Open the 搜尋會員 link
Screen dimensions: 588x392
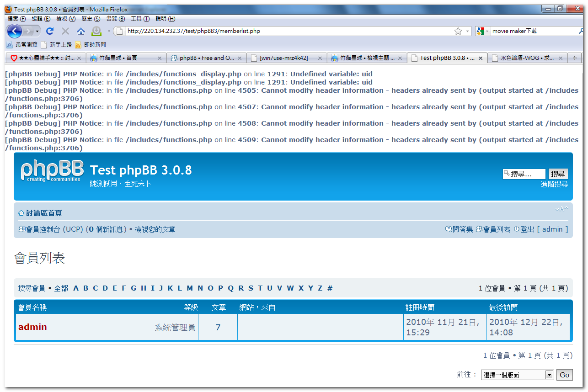32,288
